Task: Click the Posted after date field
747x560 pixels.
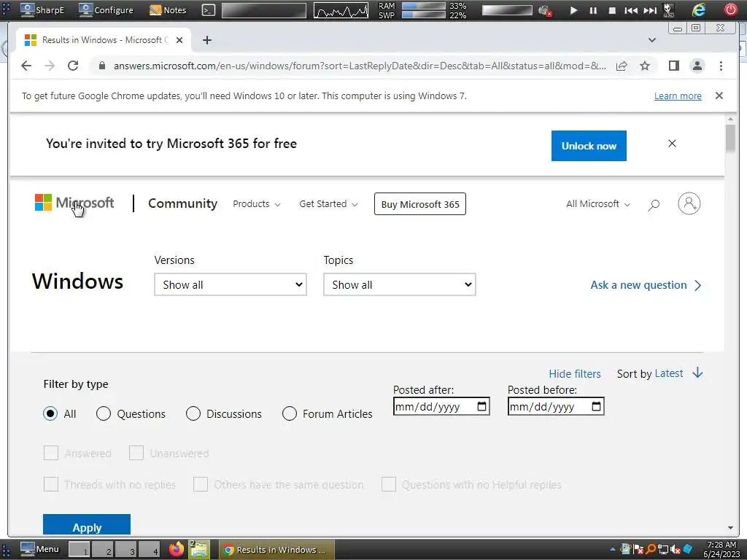Action: click(x=441, y=406)
